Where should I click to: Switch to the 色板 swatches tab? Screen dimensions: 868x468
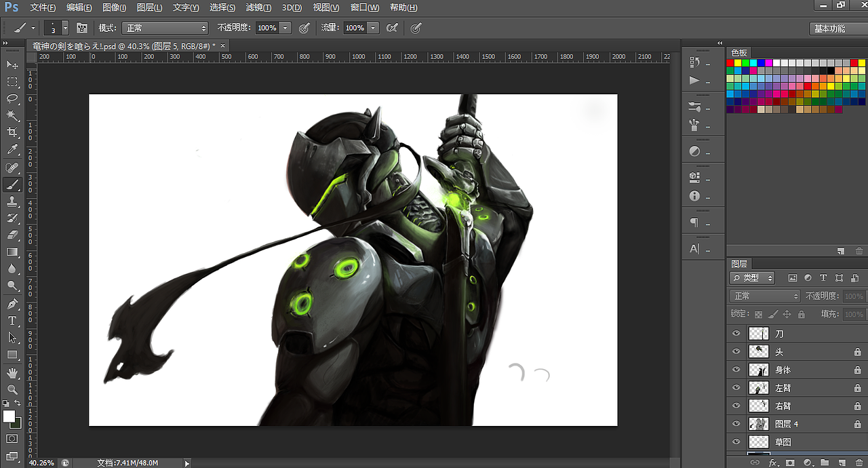(739, 52)
